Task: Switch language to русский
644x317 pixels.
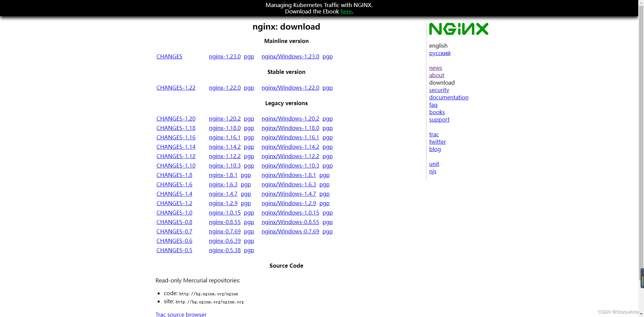Action: point(440,53)
